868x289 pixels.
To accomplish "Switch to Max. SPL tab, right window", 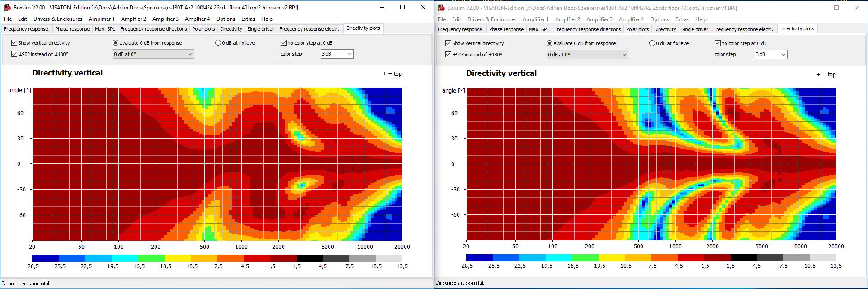I will pos(539,29).
